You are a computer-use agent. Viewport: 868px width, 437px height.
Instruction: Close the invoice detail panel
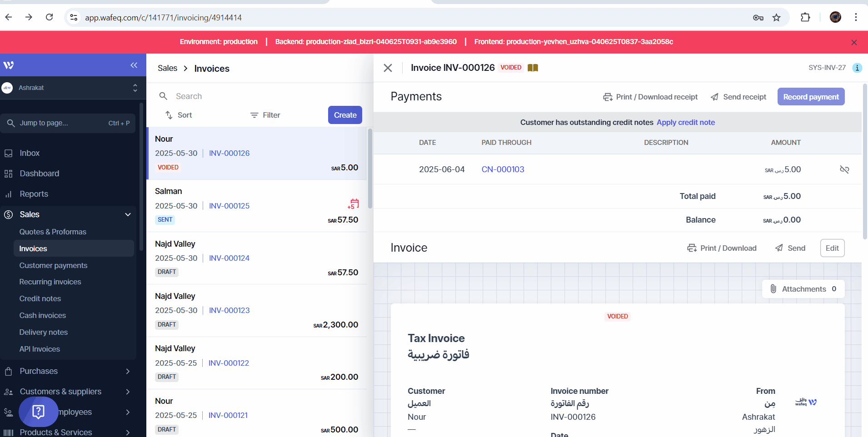point(388,68)
